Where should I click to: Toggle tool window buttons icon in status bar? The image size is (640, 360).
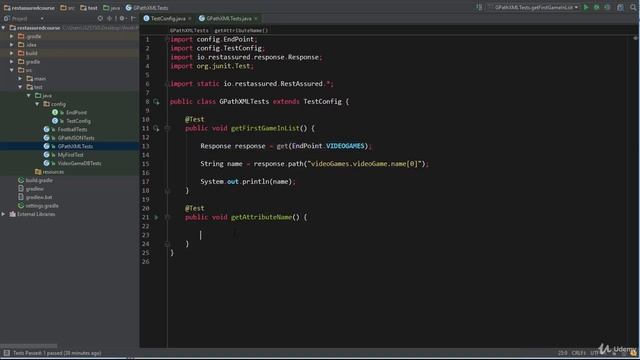click(x=6, y=353)
